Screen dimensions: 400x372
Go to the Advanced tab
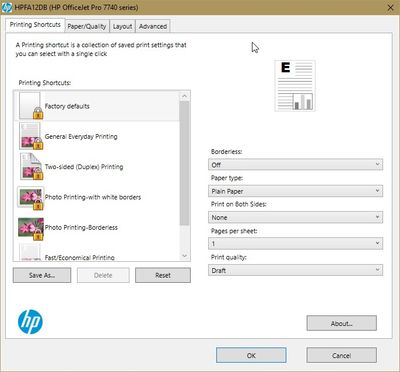[153, 26]
